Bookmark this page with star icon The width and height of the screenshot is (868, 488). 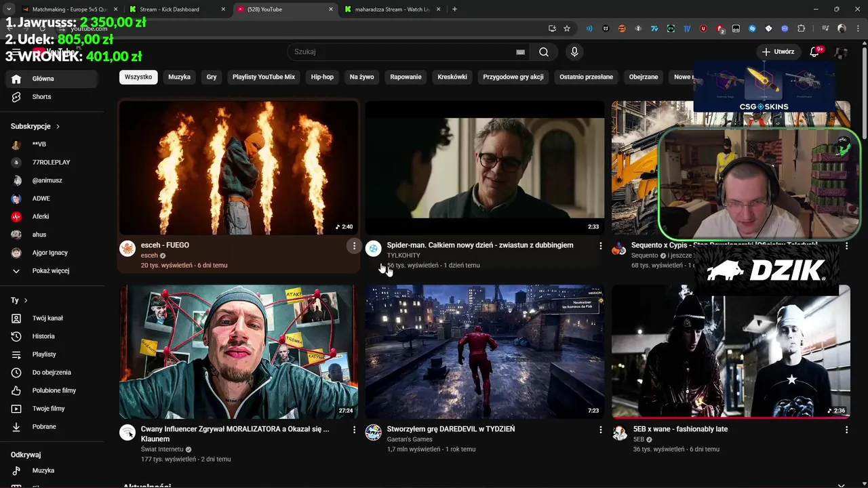click(567, 28)
